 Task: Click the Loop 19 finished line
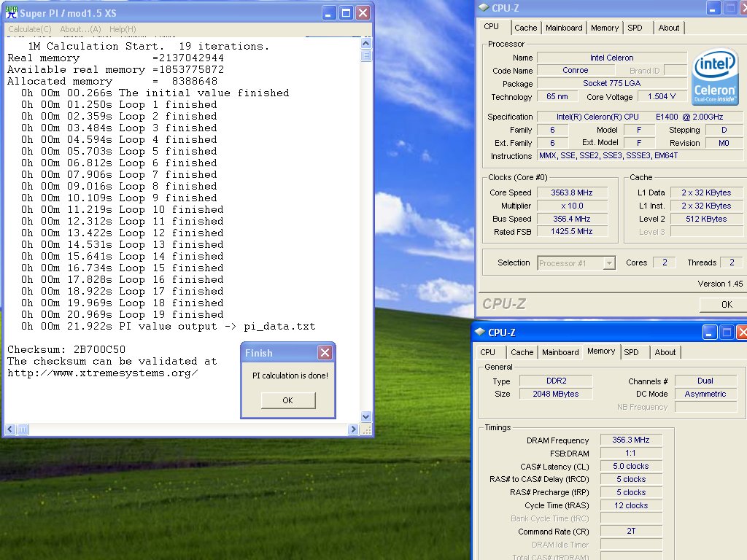pyautogui.click(x=122, y=315)
